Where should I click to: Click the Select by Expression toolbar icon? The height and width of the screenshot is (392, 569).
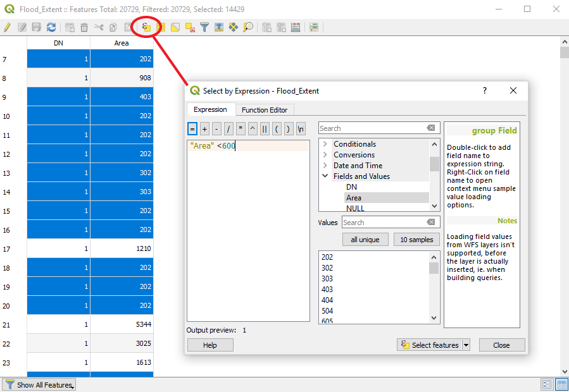146,27
